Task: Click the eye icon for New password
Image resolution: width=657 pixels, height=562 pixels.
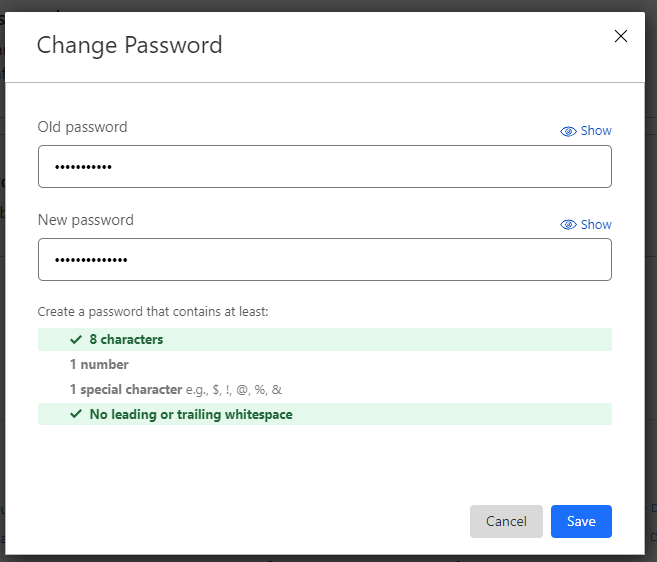Action: click(x=568, y=225)
